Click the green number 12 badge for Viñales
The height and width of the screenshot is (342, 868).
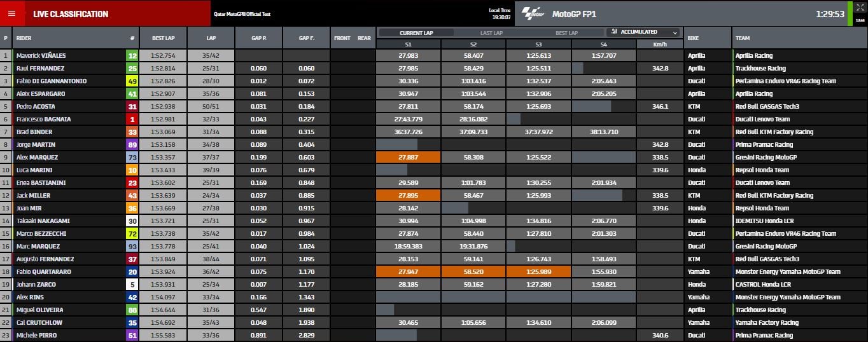click(132, 55)
